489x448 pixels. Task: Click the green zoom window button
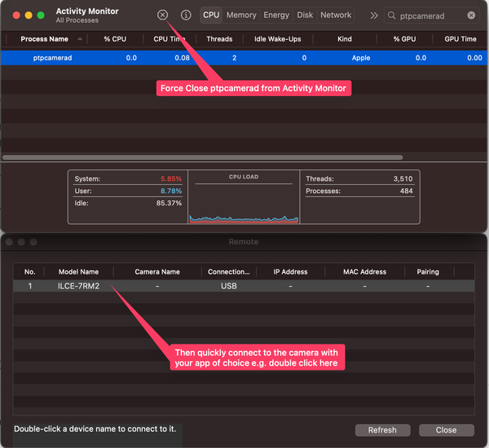[41, 15]
